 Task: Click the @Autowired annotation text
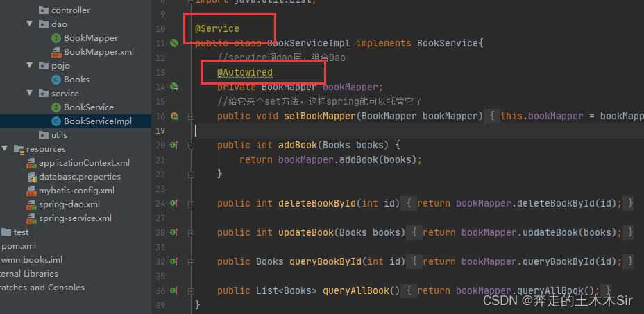click(245, 73)
